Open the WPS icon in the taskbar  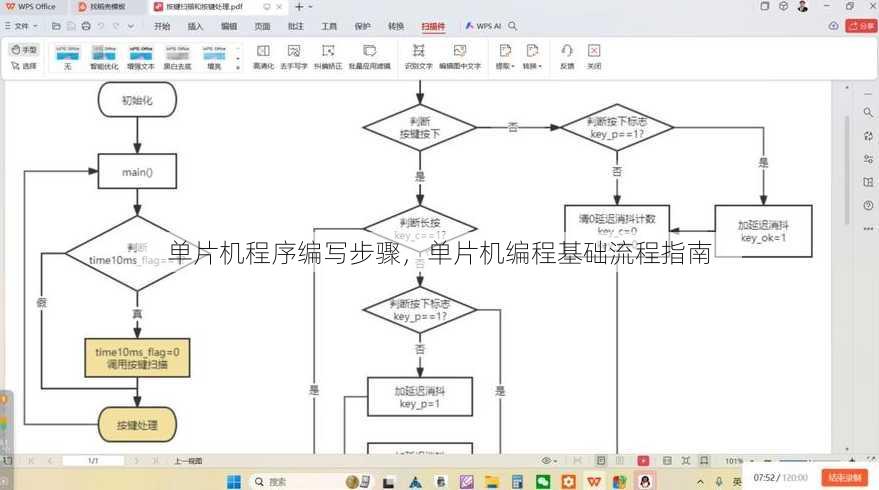tap(594, 481)
